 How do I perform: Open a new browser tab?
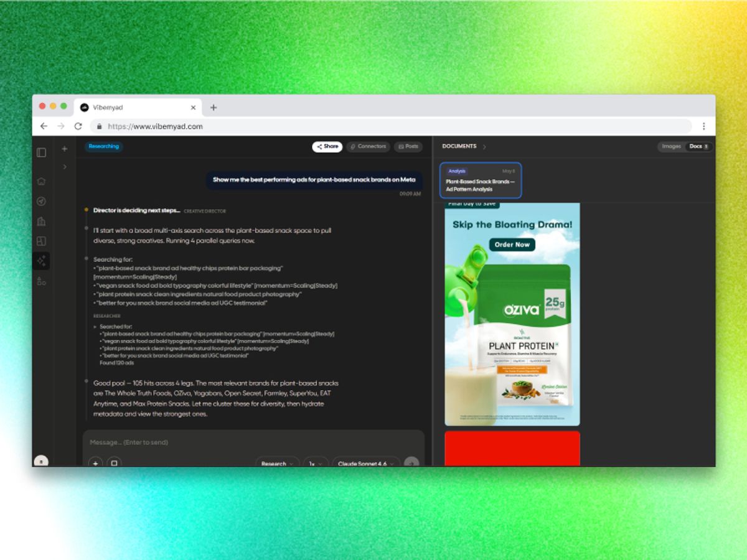pos(214,108)
